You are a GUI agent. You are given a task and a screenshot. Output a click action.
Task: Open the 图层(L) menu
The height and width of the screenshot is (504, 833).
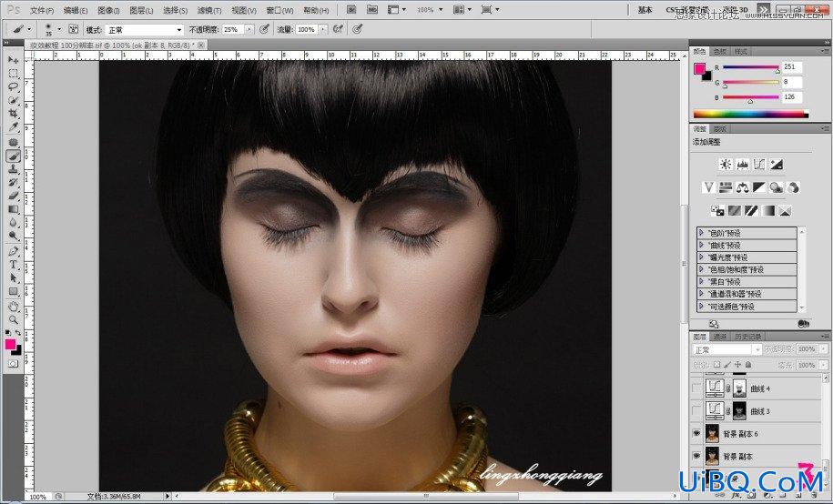(141, 10)
